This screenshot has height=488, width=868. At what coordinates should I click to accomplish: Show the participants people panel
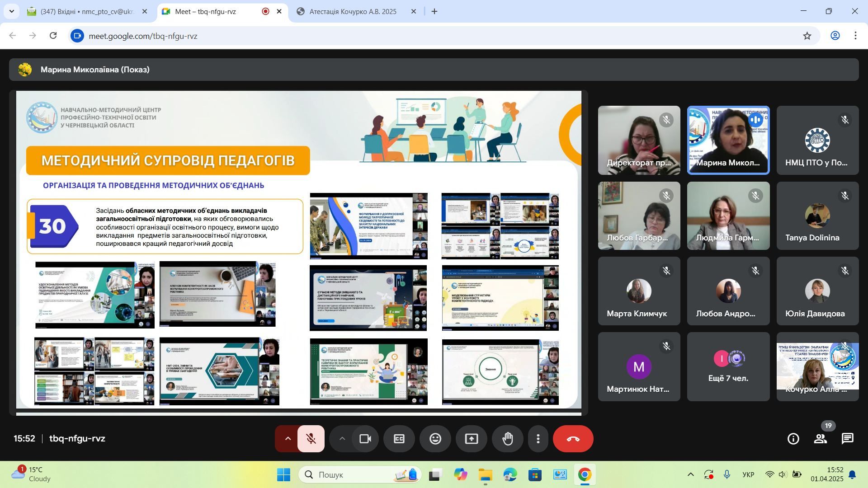point(821,439)
